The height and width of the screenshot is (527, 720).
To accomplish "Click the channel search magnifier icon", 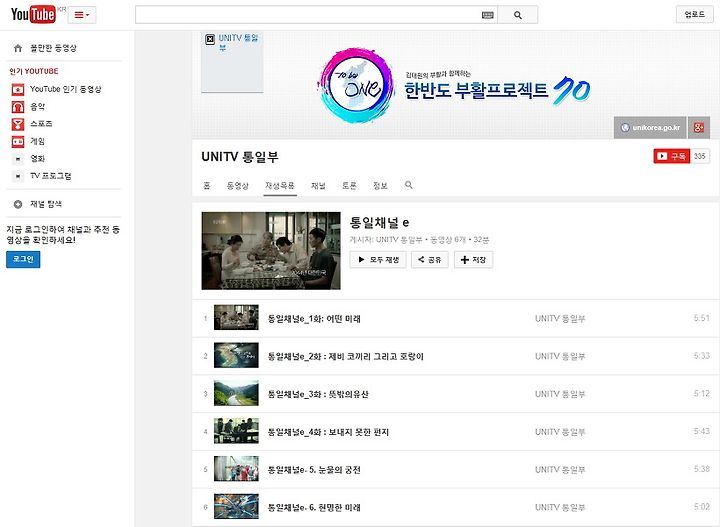I will point(409,185).
